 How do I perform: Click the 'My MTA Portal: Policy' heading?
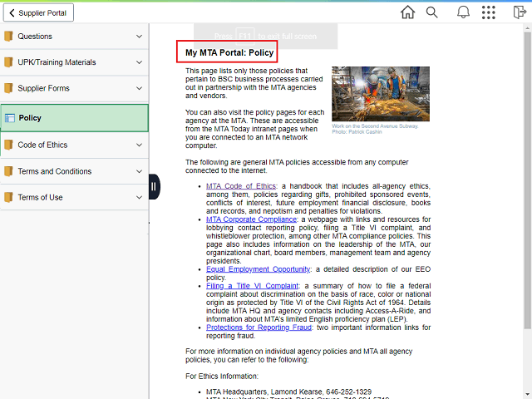click(x=229, y=52)
